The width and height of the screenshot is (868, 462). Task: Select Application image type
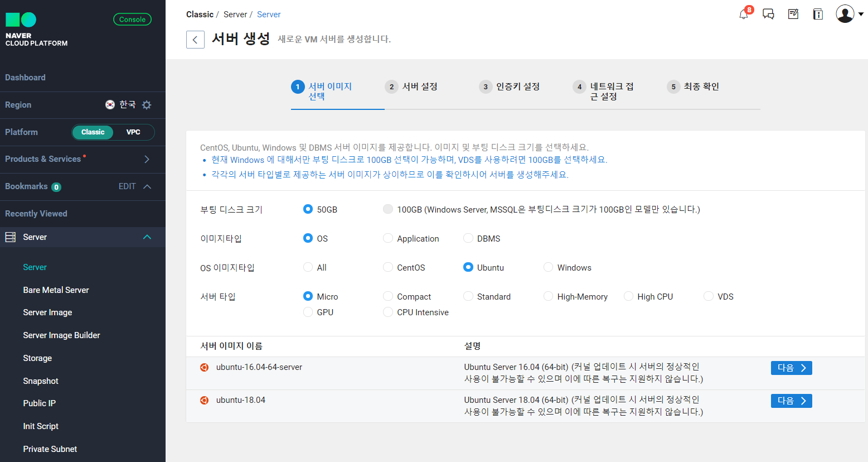388,238
